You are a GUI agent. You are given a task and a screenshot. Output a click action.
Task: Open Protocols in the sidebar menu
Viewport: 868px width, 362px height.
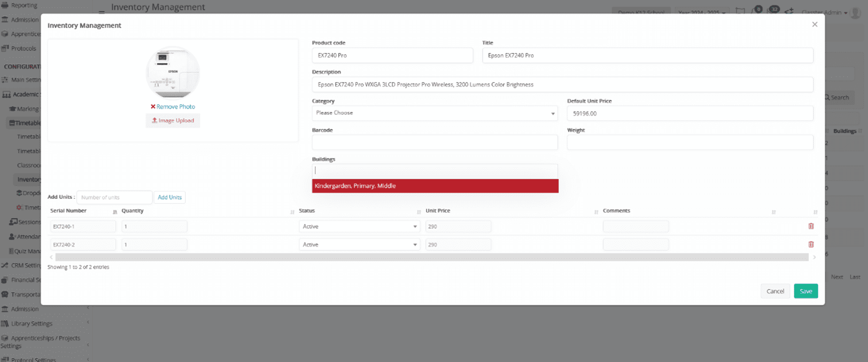[x=24, y=48]
